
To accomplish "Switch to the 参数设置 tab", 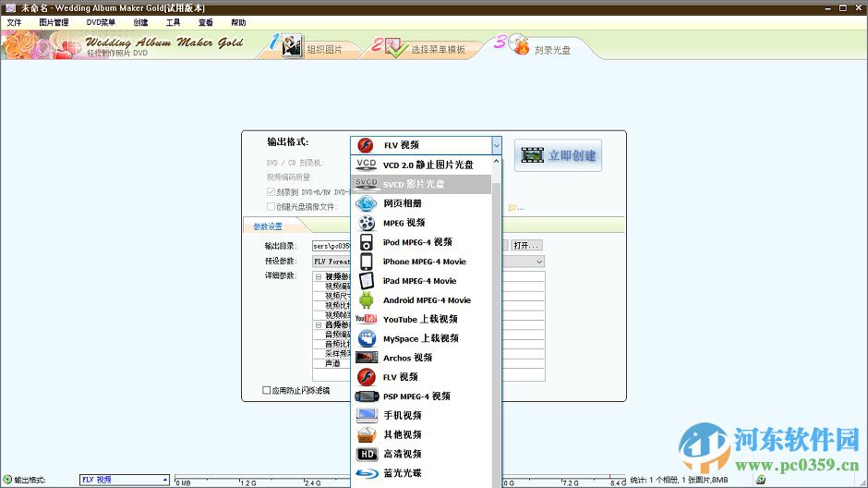I will click(x=269, y=226).
